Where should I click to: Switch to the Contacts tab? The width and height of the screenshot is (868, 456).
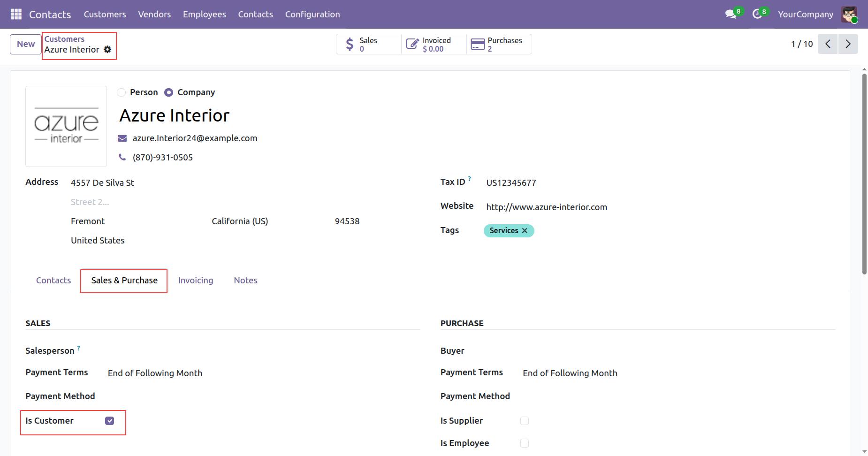coord(53,281)
